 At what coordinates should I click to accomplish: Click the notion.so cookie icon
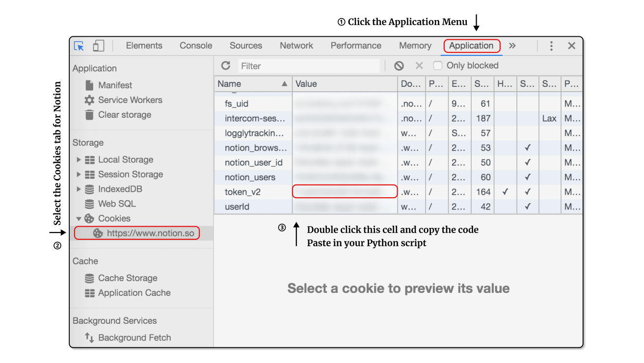98,233
